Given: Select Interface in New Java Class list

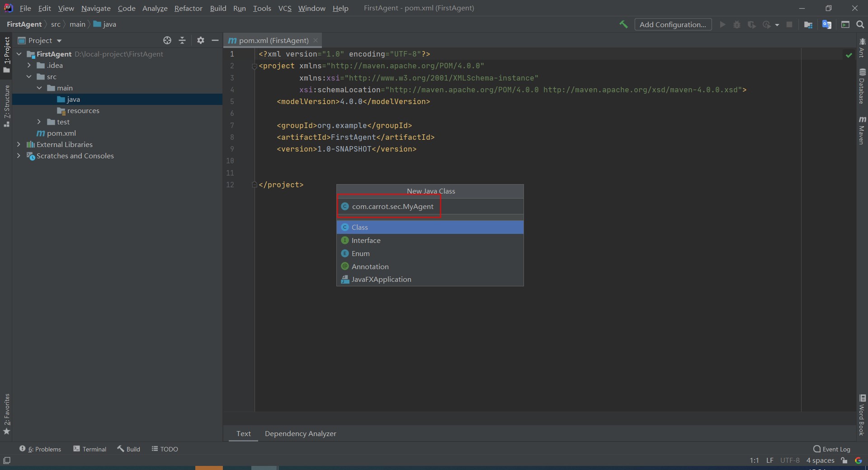Looking at the screenshot, I should 430,240.
